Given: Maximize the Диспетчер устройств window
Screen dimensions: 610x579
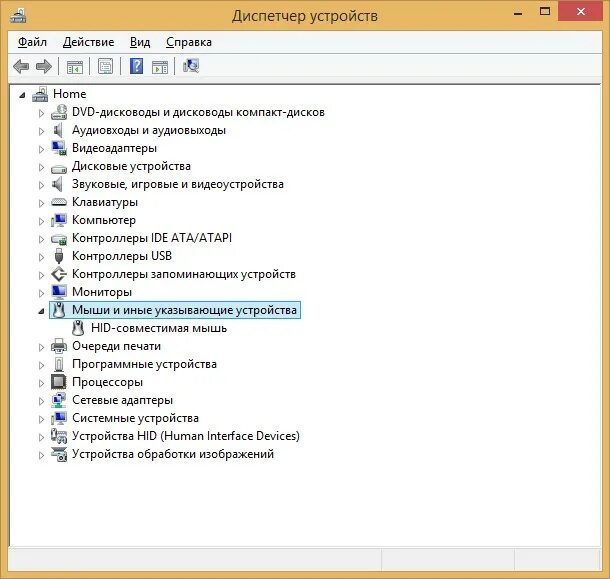Looking at the screenshot, I should [545, 12].
